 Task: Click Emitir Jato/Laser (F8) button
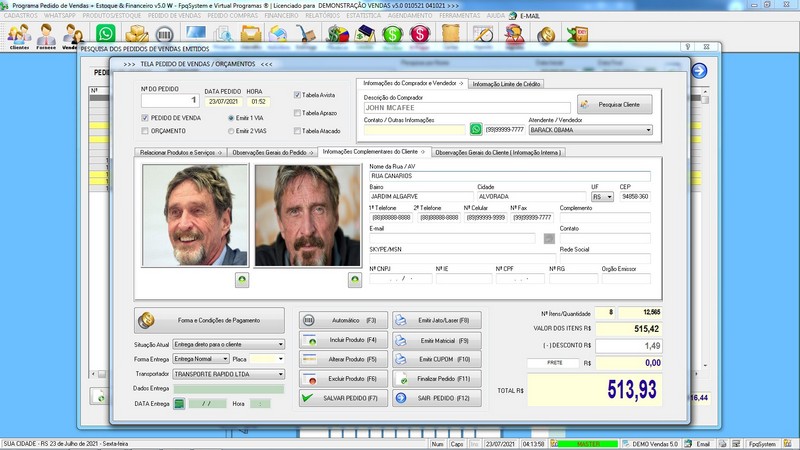(437, 320)
